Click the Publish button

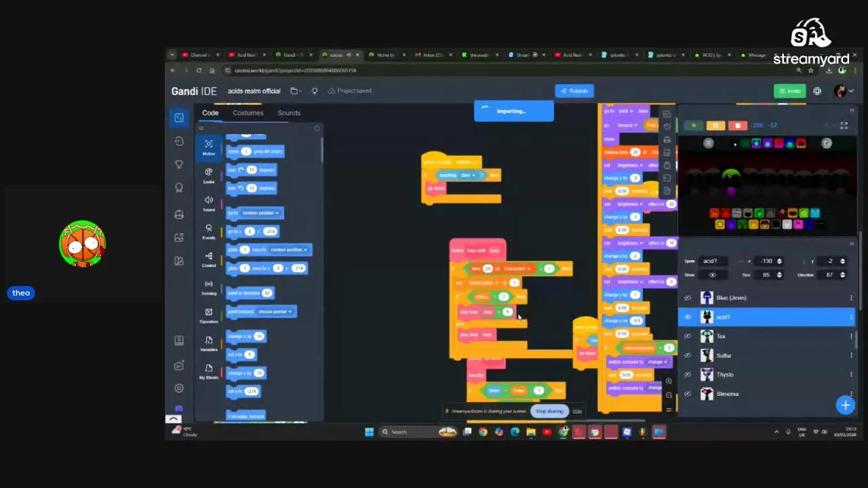click(574, 91)
